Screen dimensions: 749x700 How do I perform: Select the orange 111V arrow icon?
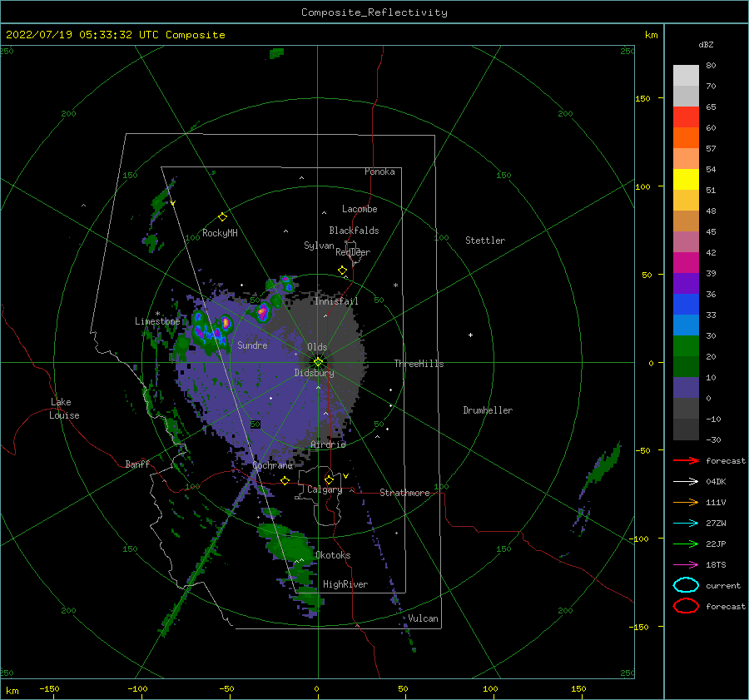point(686,502)
